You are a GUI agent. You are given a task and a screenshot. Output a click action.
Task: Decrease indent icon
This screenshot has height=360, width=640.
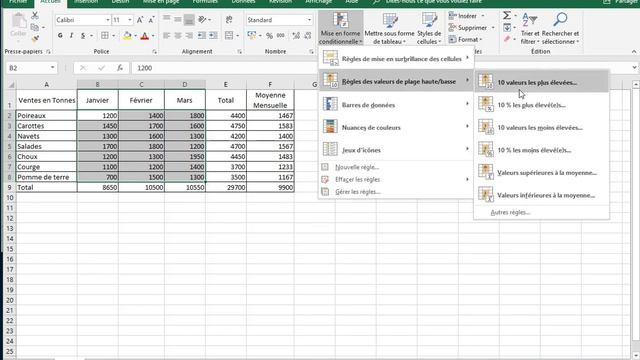coord(202,36)
